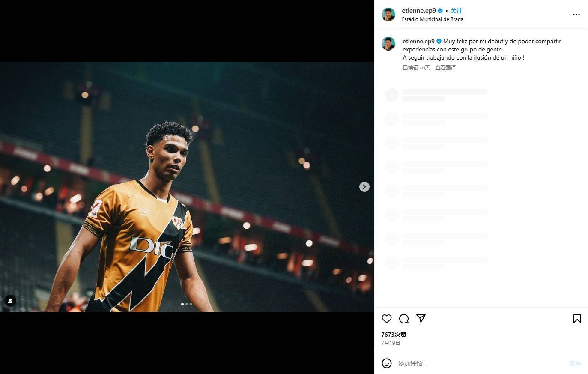Open the three-dot more options menu

[x=576, y=15]
